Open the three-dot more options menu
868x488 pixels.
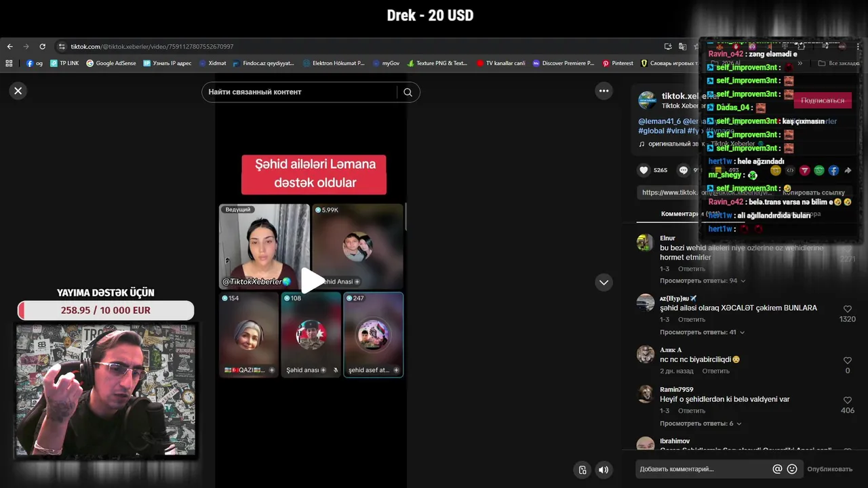604,91
